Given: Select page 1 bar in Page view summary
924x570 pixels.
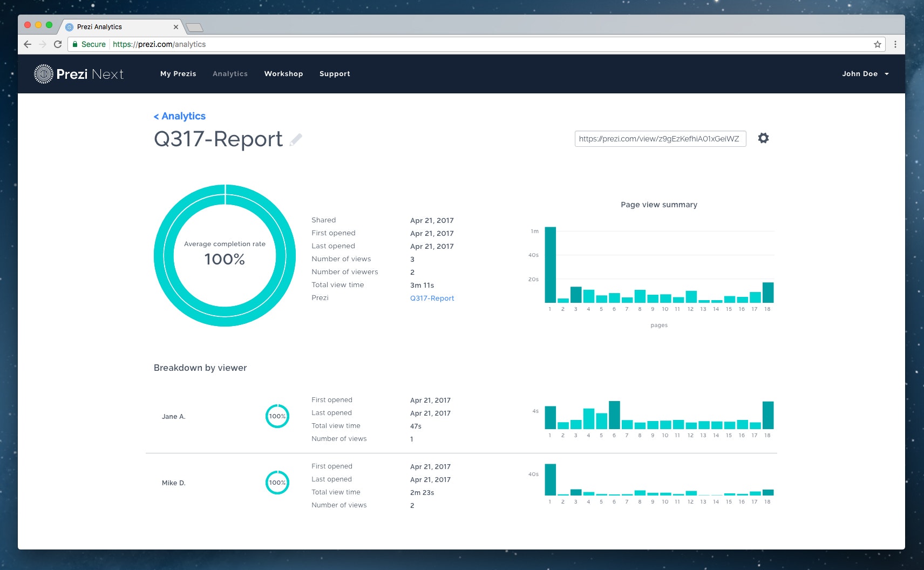Looking at the screenshot, I should (x=550, y=264).
